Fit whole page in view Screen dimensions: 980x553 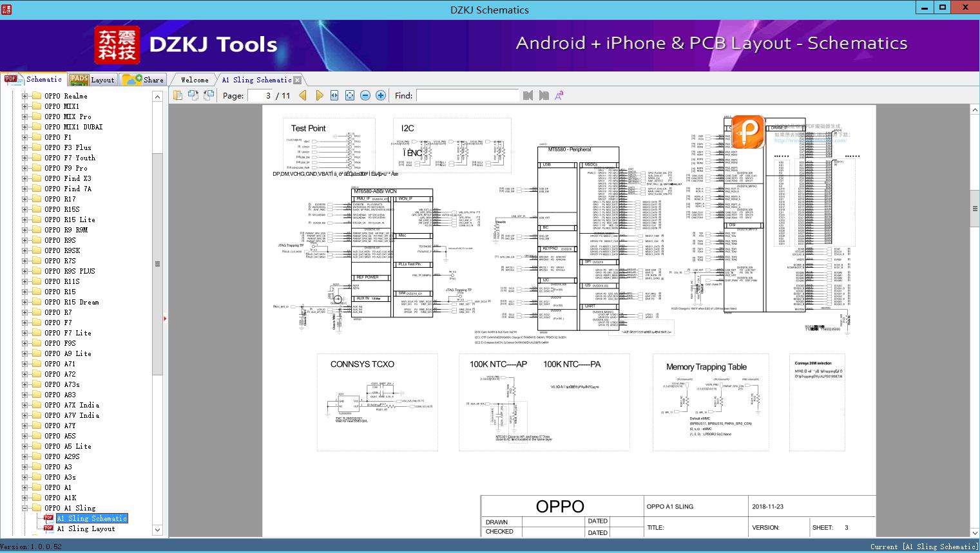350,95
